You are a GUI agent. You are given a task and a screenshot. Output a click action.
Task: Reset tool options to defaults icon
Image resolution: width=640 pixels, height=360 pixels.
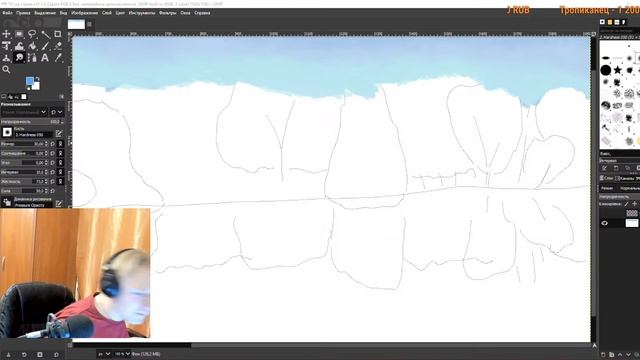point(56,355)
